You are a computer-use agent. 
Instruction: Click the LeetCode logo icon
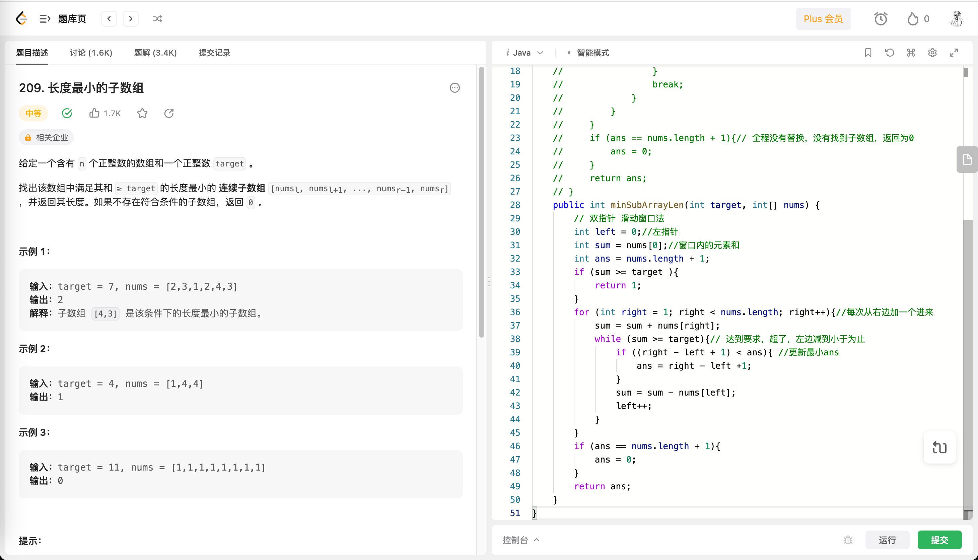tap(21, 18)
